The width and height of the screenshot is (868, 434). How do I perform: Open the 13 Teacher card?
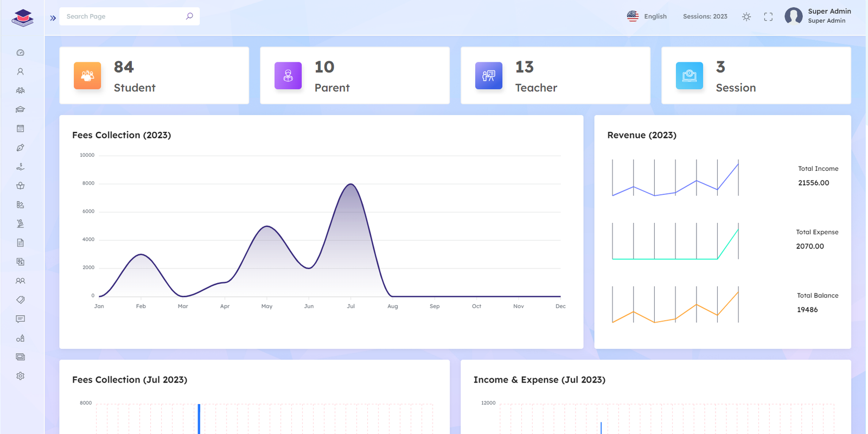coord(556,75)
